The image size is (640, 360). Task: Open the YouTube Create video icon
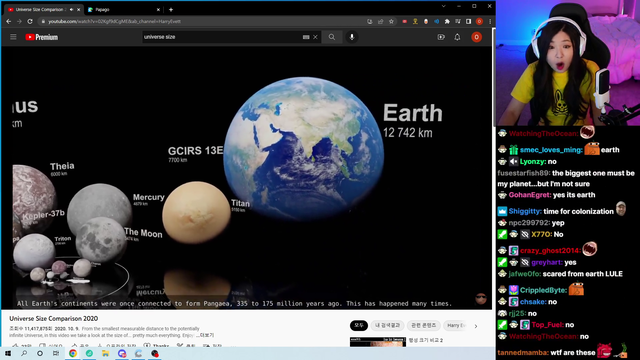441,37
